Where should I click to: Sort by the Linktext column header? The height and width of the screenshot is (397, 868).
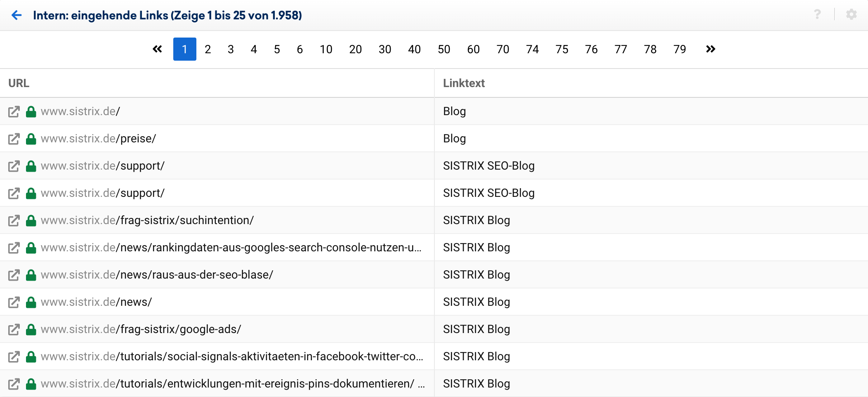[x=464, y=83]
